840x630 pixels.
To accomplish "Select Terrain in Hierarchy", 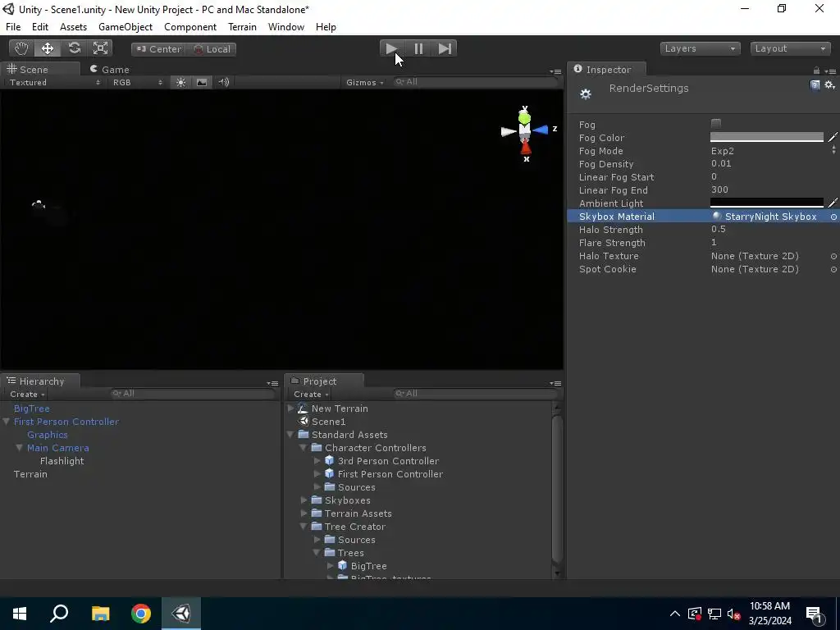I will [x=30, y=474].
